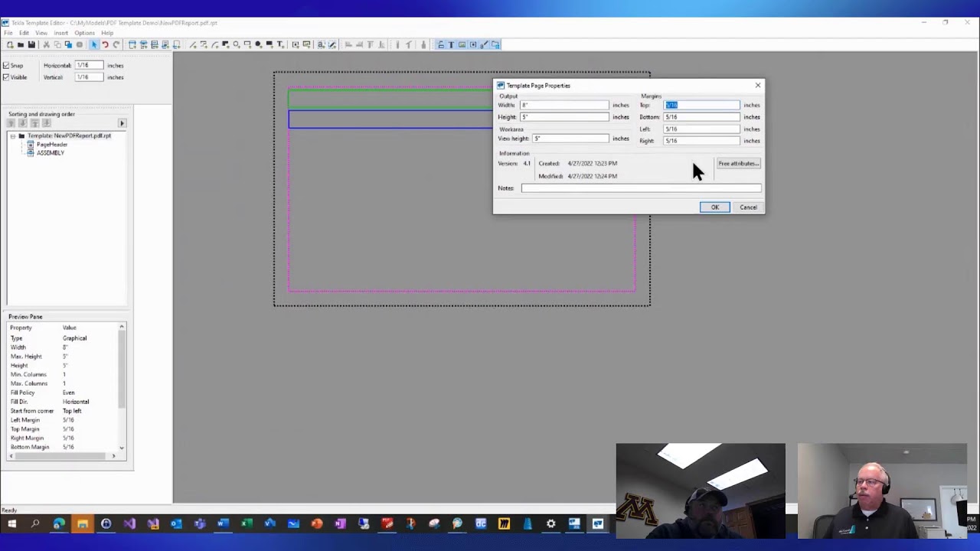980x551 pixels.
Task: Click the New template toolbar icon
Action: [x=9, y=44]
